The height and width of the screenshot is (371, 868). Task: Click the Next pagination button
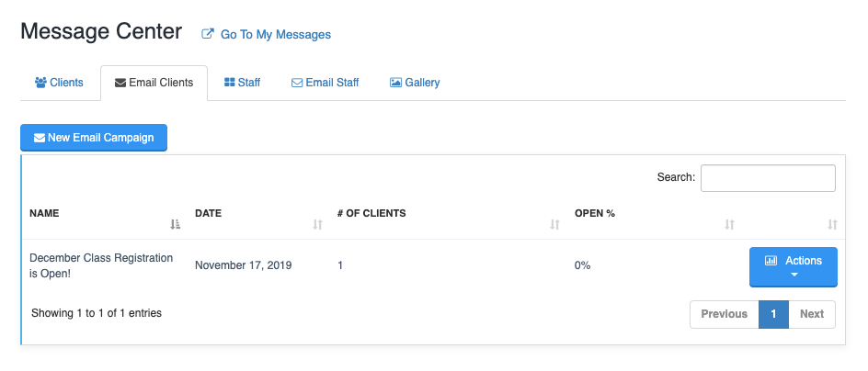[x=812, y=314]
